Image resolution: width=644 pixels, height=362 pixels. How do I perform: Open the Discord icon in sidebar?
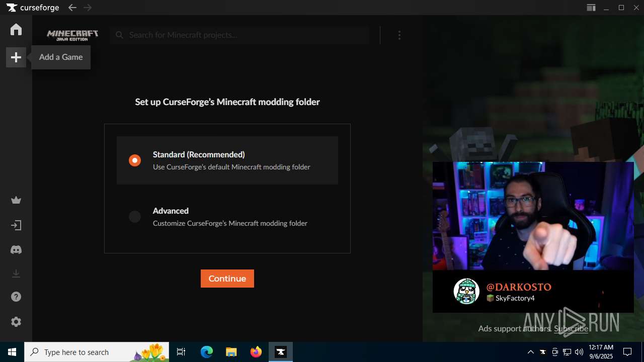16,249
